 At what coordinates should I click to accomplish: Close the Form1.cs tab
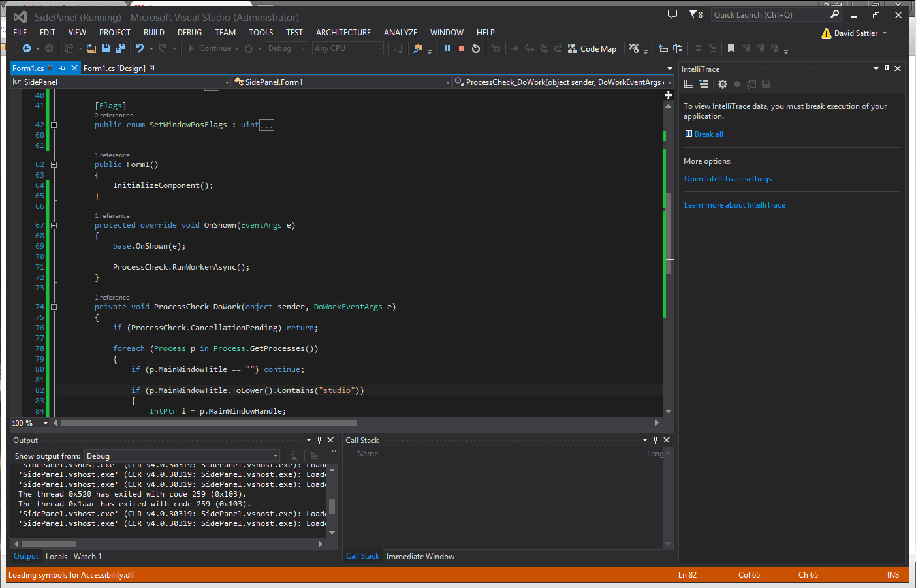[74, 68]
